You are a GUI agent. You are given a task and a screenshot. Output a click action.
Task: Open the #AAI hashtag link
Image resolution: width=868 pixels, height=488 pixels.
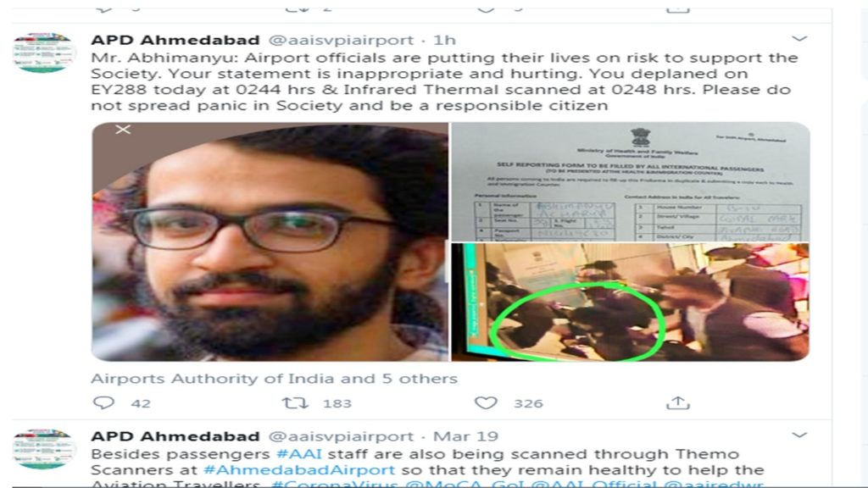point(299,454)
